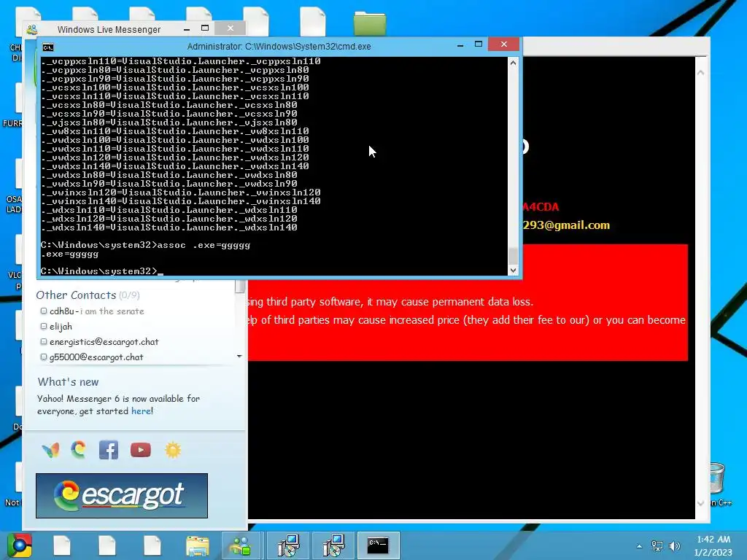The image size is (747, 560).
Task: Click the cmd scrollbar up arrow
Action: point(513,63)
